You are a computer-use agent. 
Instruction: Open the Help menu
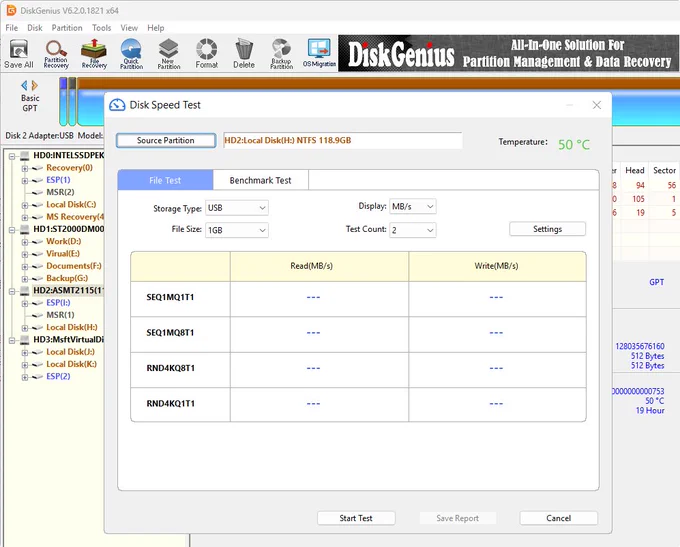pyautogui.click(x=156, y=28)
